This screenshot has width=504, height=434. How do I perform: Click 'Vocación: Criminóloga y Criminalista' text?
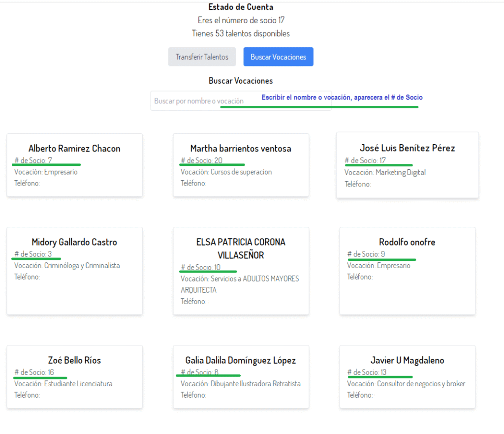click(x=67, y=266)
